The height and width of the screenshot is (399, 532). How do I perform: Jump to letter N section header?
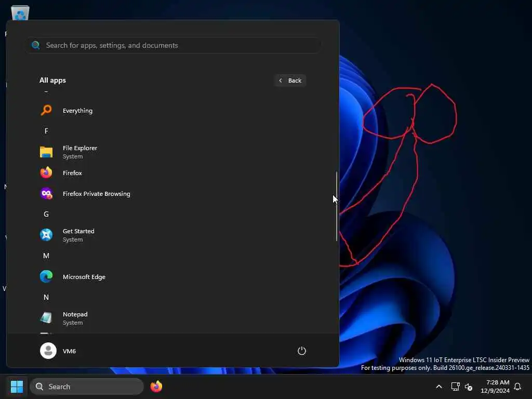[x=46, y=297]
